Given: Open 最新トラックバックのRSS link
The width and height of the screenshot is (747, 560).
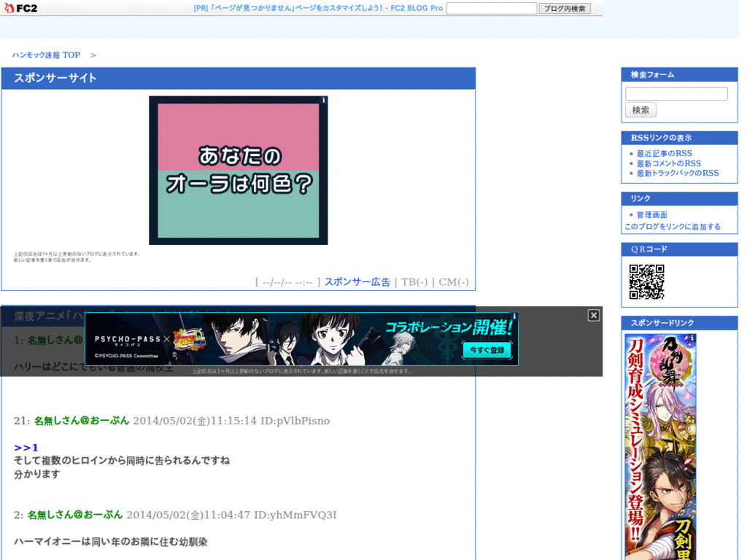Looking at the screenshot, I should (678, 173).
